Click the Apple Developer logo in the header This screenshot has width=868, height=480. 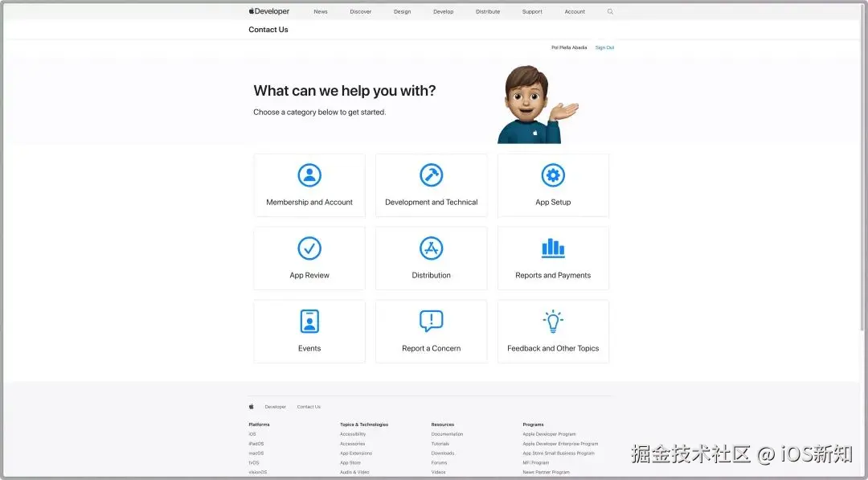click(x=269, y=11)
